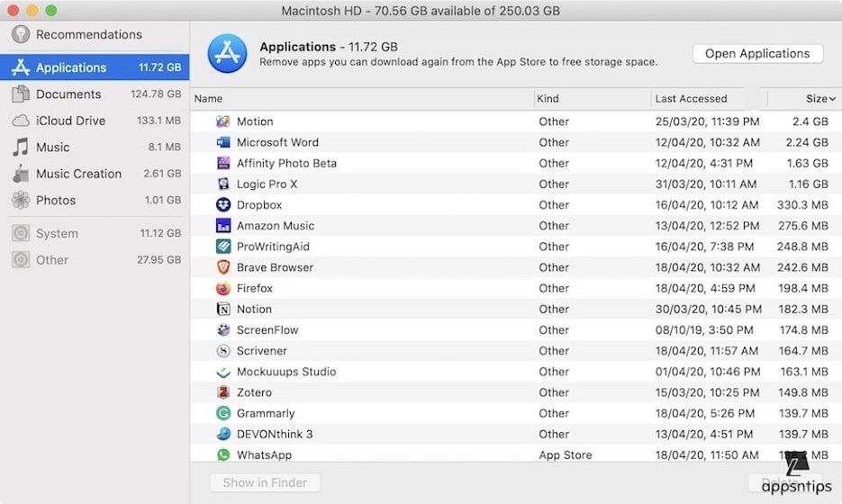Select iCloud Drive in the sidebar
The image size is (842, 504).
click(x=70, y=121)
